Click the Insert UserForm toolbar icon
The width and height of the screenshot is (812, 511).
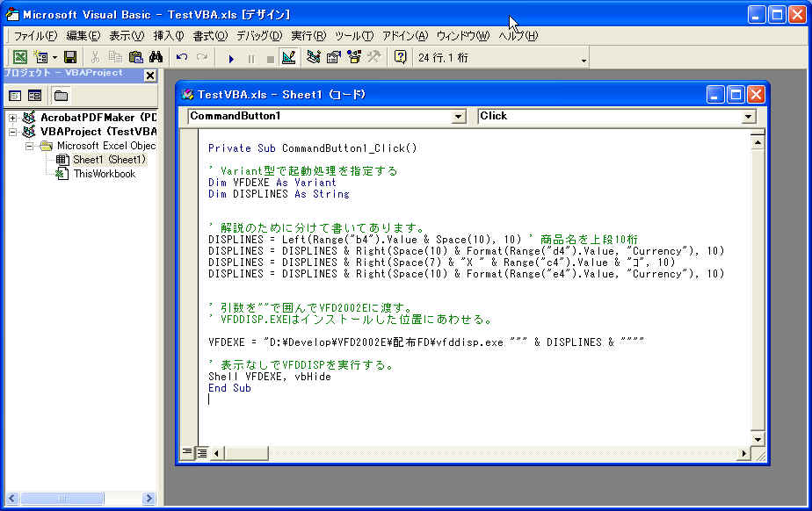pos(40,57)
